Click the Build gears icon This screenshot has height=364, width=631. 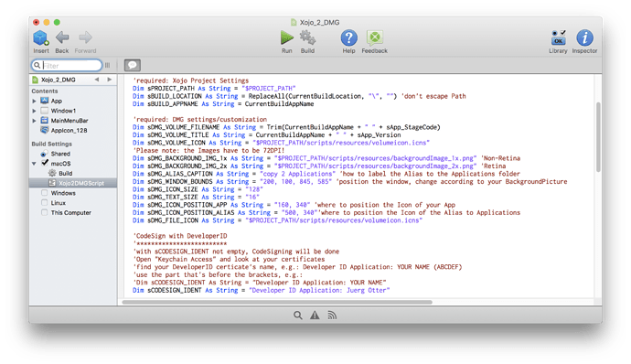pyautogui.click(x=307, y=37)
